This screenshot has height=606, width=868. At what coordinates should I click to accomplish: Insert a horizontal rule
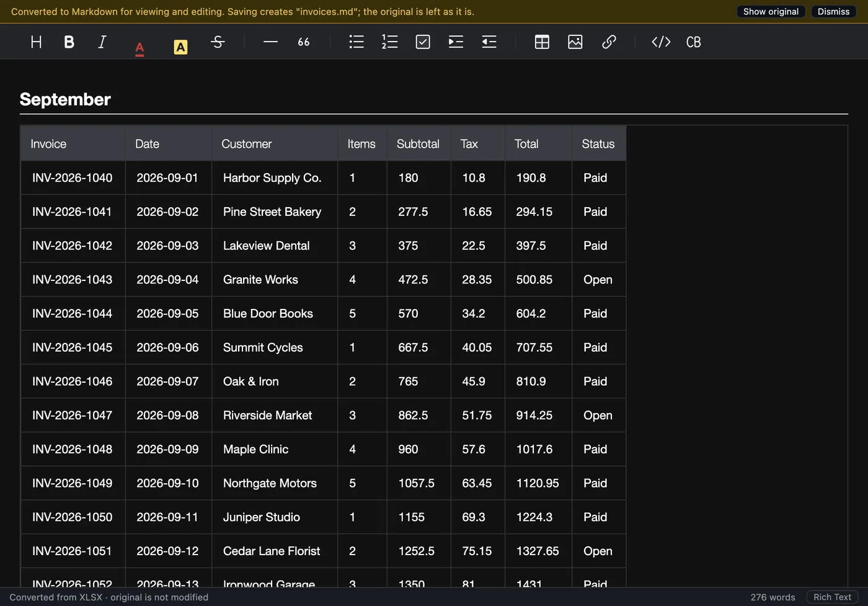click(x=270, y=42)
